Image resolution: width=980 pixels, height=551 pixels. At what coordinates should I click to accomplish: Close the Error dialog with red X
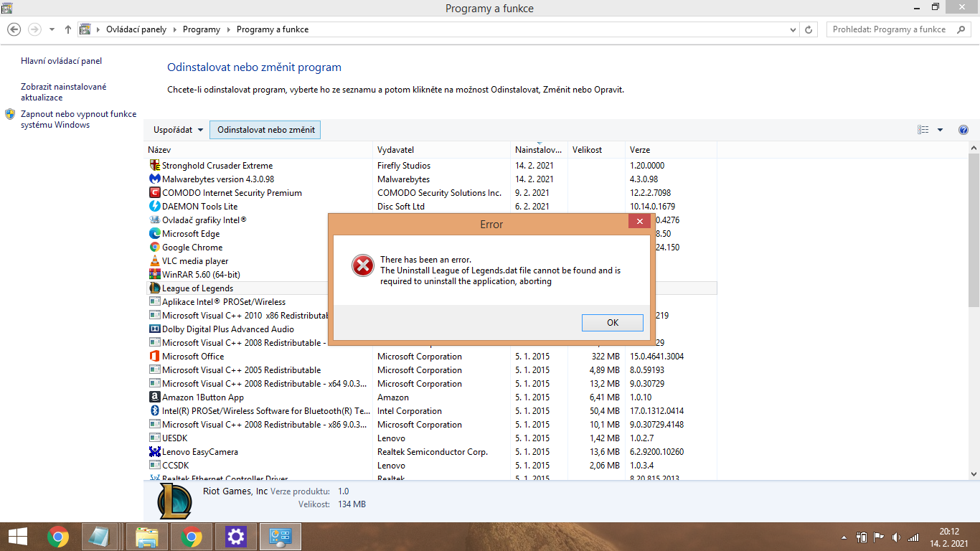click(639, 222)
